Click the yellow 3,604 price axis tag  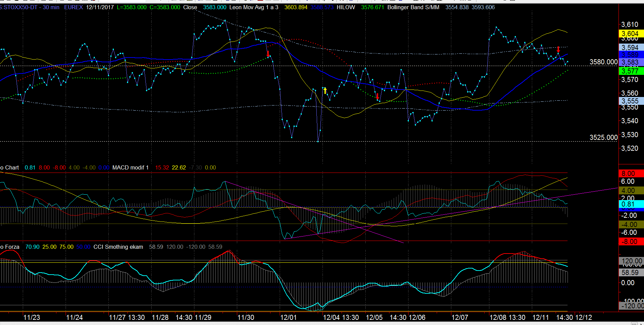point(631,34)
